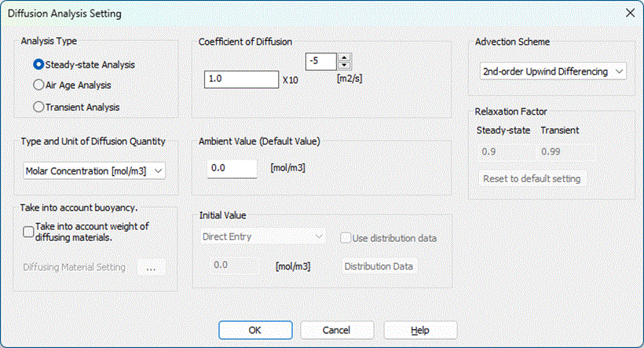Open Molar Concentration unit dropdown
644x348 pixels.
pyautogui.click(x=94, y=170)
